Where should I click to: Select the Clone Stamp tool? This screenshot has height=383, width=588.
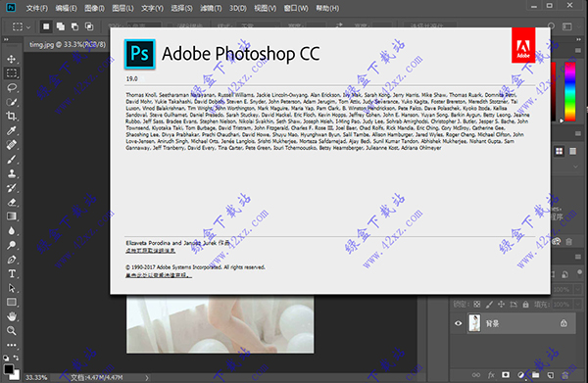tap(12, 173)
